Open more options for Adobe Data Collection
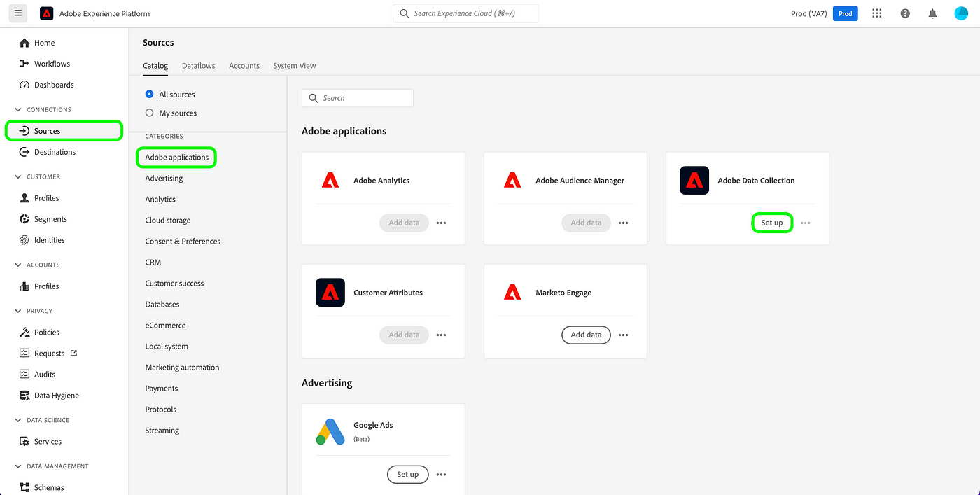This screenshot has width=980, height=495. tap(805, 223)
